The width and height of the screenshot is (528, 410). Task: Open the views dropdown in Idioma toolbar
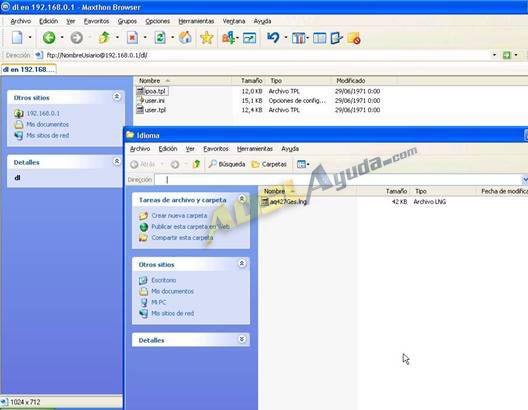click(x=303, y=164)
